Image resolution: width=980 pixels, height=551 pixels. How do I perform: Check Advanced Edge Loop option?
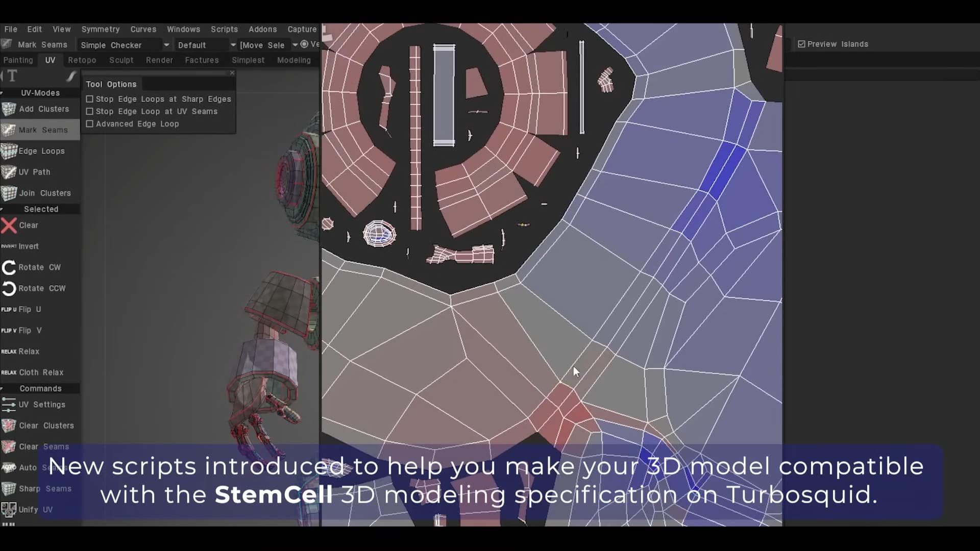click(90, 124)
